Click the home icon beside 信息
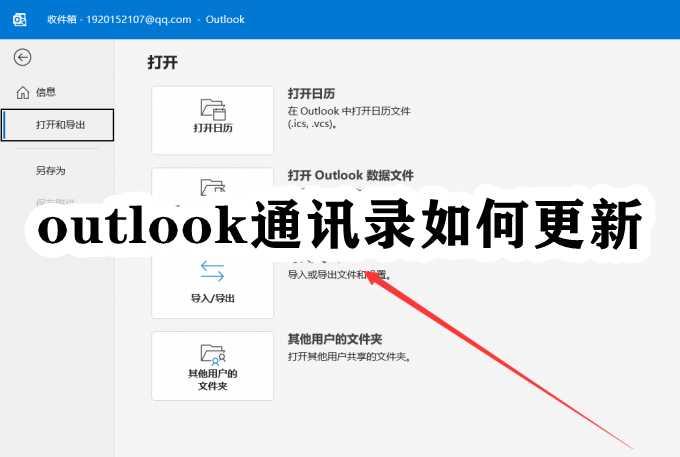 (x=23, y=92)
